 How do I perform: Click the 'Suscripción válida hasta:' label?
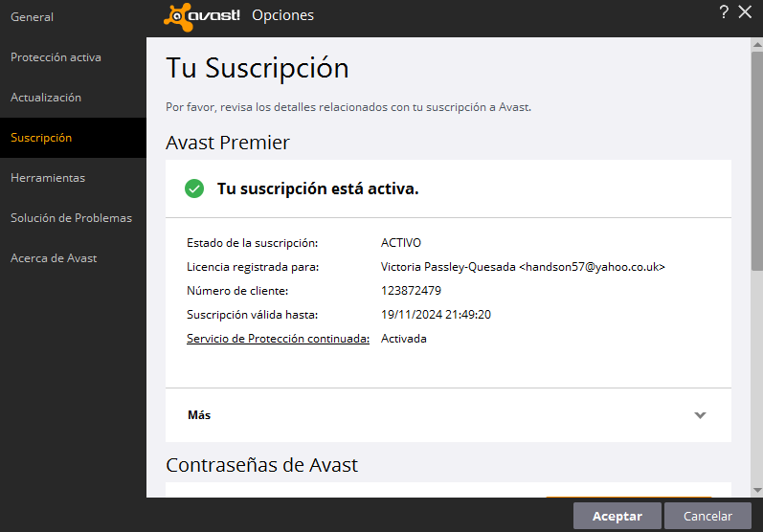coord(253,315)
